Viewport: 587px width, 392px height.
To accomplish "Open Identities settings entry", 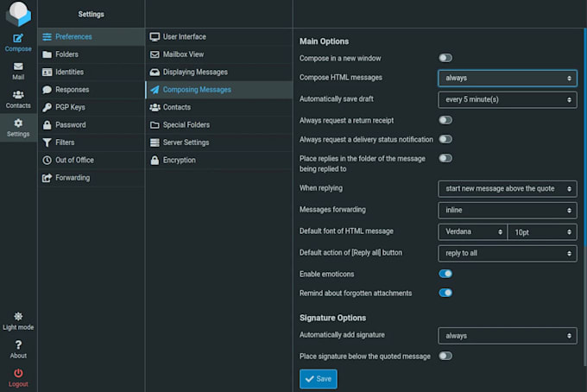I will [x=70, y=72].
